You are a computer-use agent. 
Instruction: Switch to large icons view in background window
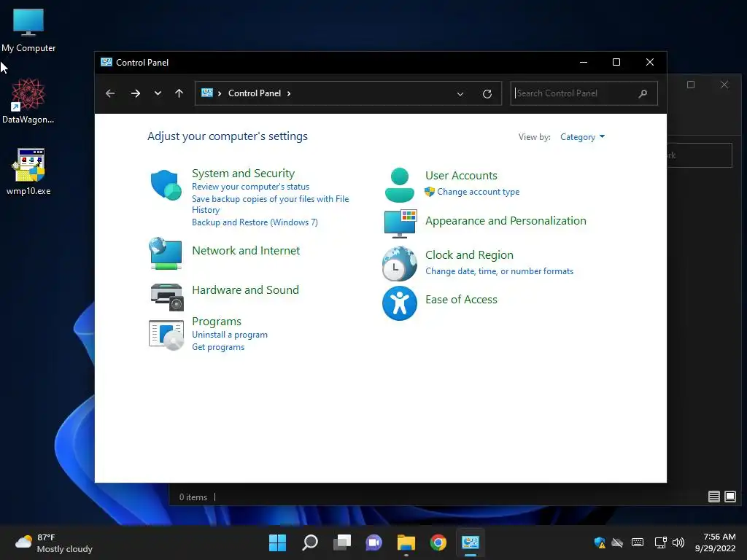pos(729,497)
